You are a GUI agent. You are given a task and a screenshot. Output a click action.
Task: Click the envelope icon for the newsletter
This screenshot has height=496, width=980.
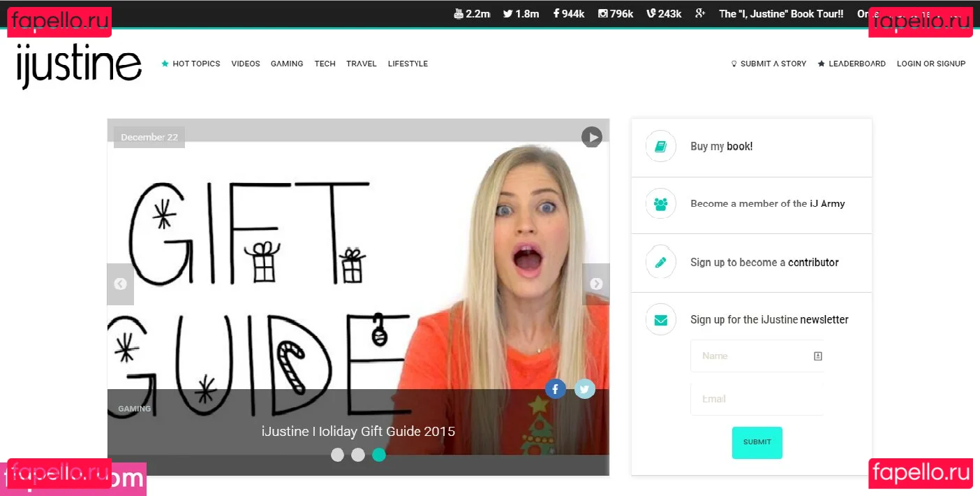[660, 319]
